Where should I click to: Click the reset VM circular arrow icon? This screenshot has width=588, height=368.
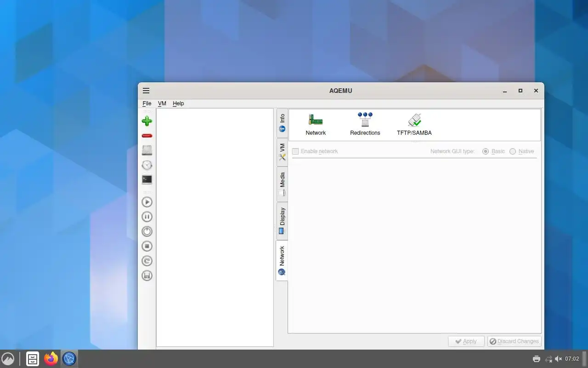[x=147, y=261]
